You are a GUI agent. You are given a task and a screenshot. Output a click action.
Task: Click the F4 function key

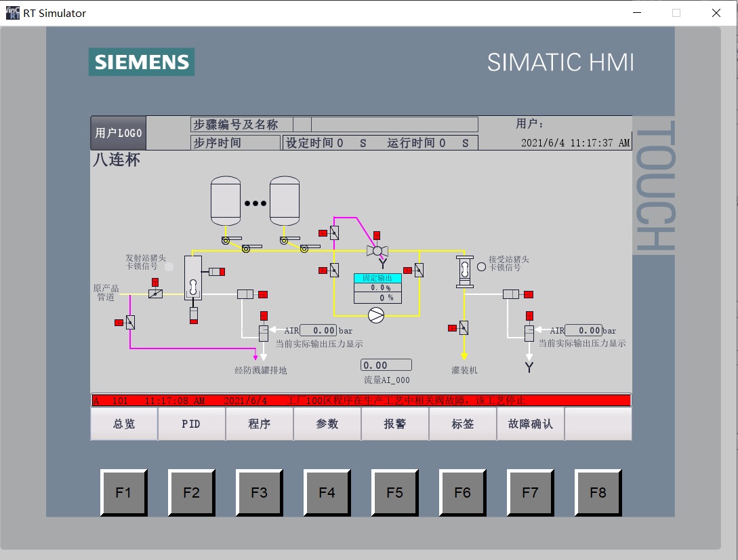(327, 493)
